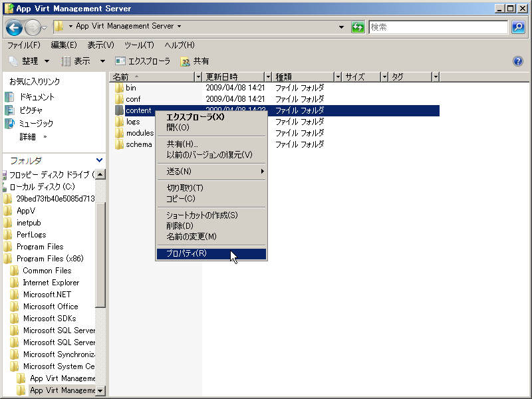Screen dimensions: 532x399
Task: Click the magnifier search button
Action: pos(518,27)
